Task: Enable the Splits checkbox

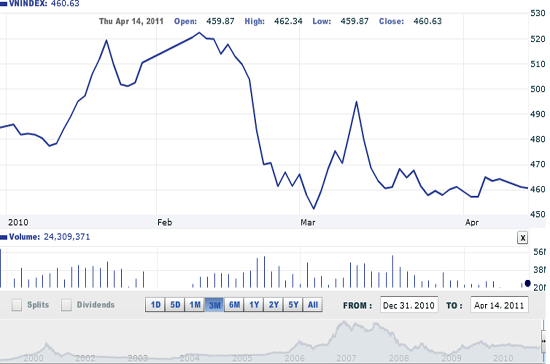Action: tap(16, 305)
